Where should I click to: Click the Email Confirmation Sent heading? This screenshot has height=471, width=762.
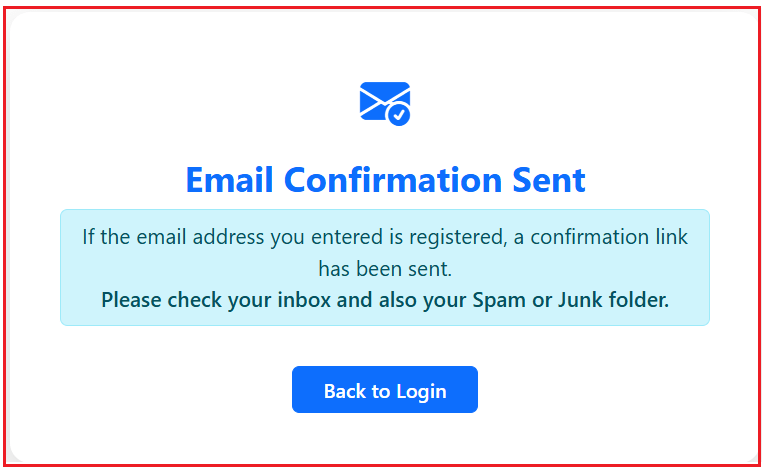(385, 180)
